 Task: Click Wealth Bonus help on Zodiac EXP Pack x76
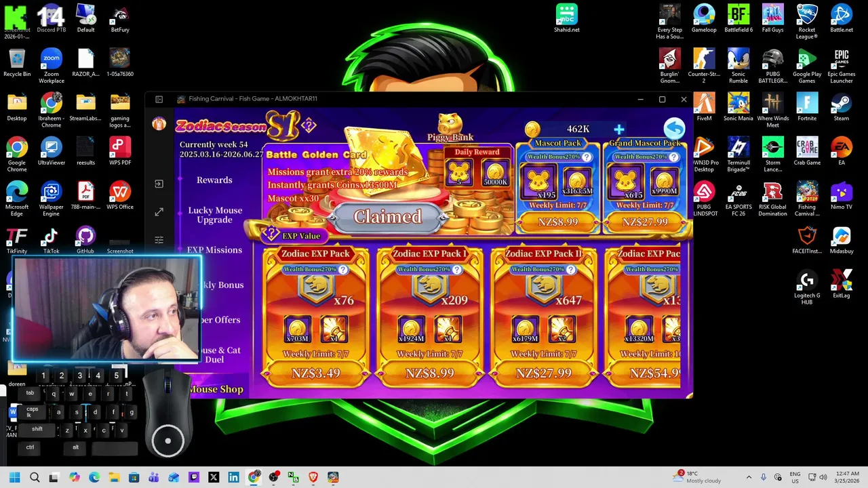[343, 270]
